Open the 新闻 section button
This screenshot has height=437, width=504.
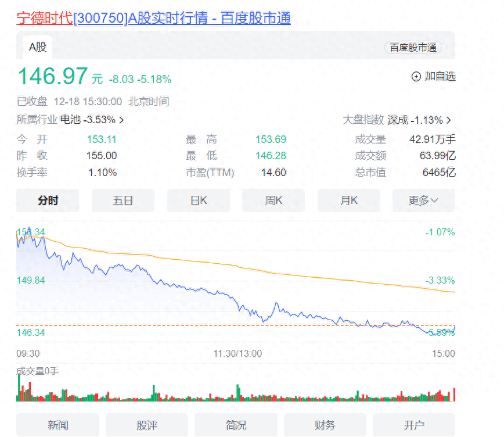coord(58,425)
